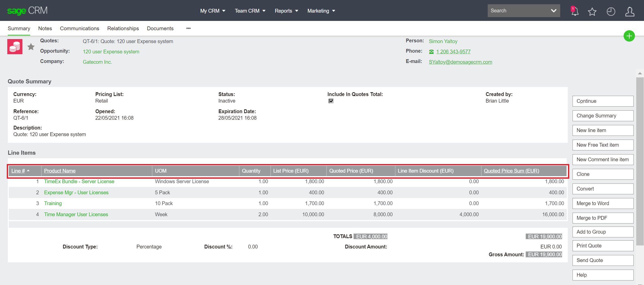Click Merge to Word button
The height and width of the screenshot is (285, 644).
tap(603, 203)
